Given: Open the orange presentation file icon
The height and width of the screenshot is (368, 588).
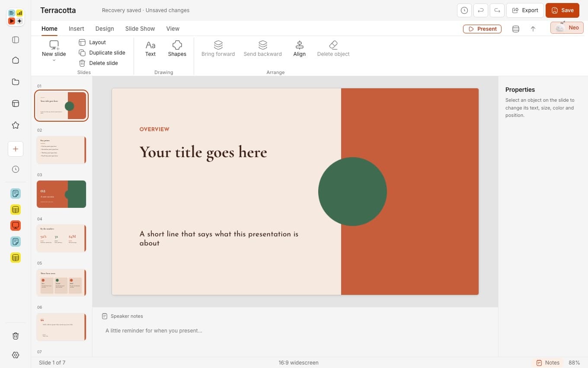Looking at the screenshot, I should (x=16, y=226).
